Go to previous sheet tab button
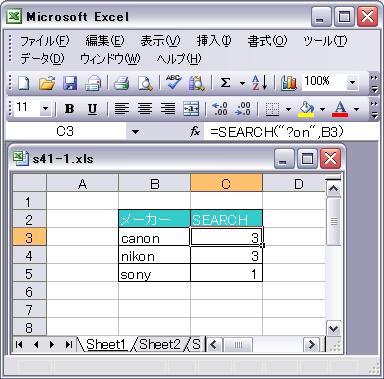 (36, 344)
